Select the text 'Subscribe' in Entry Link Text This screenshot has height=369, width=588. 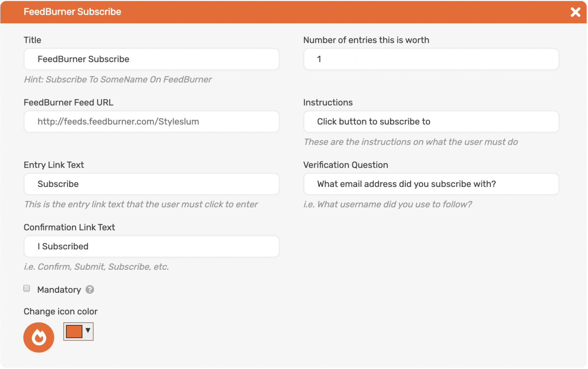[58, 184]
